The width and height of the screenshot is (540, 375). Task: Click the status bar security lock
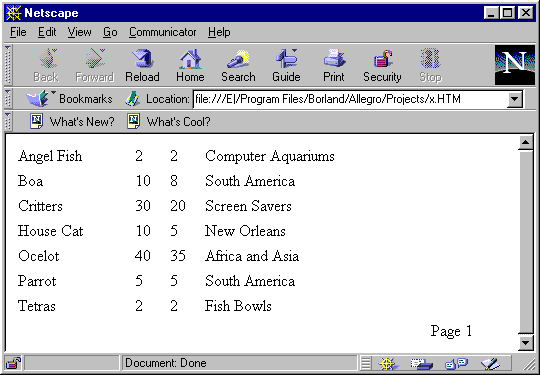[14, 363]
